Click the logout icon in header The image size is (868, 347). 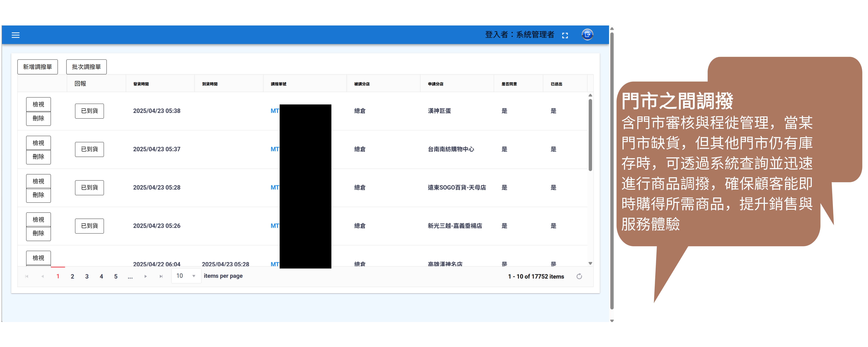point(587,35)
